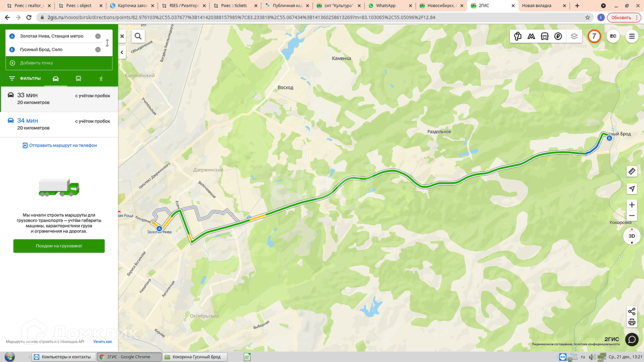644x362 pixels.
Task: Toggle the traffic score indicator 7
Action: 594,36
